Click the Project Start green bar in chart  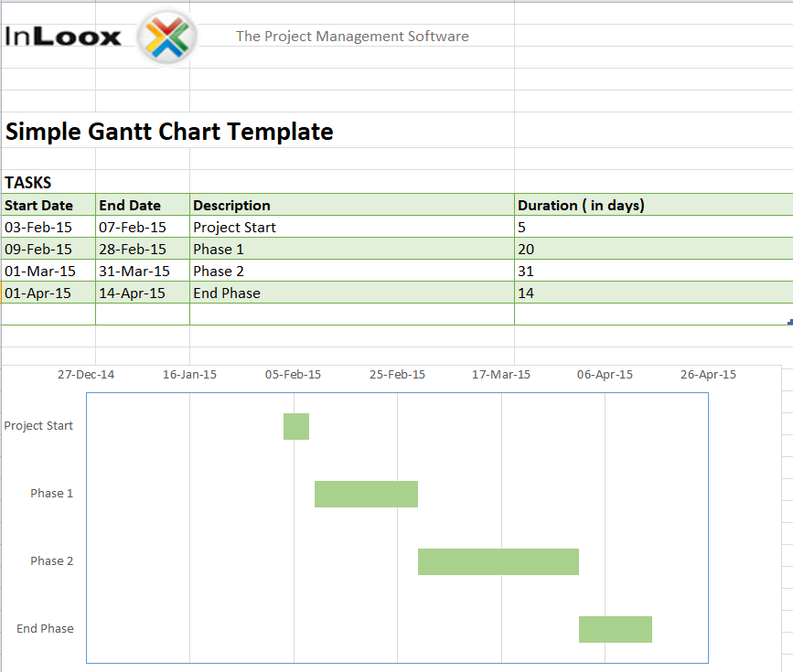point(296,426)
